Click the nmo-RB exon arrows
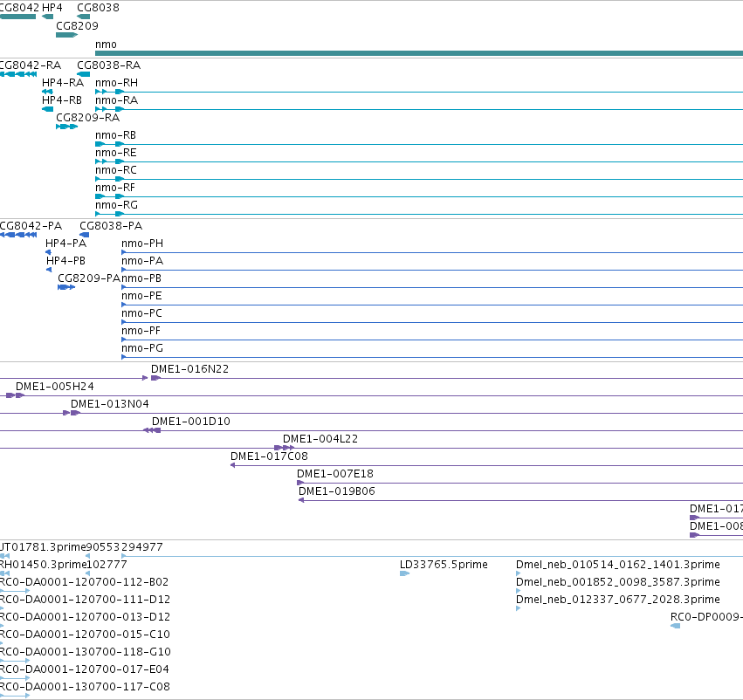The height and width of the screenshot is (700, 743). point(109,144)
